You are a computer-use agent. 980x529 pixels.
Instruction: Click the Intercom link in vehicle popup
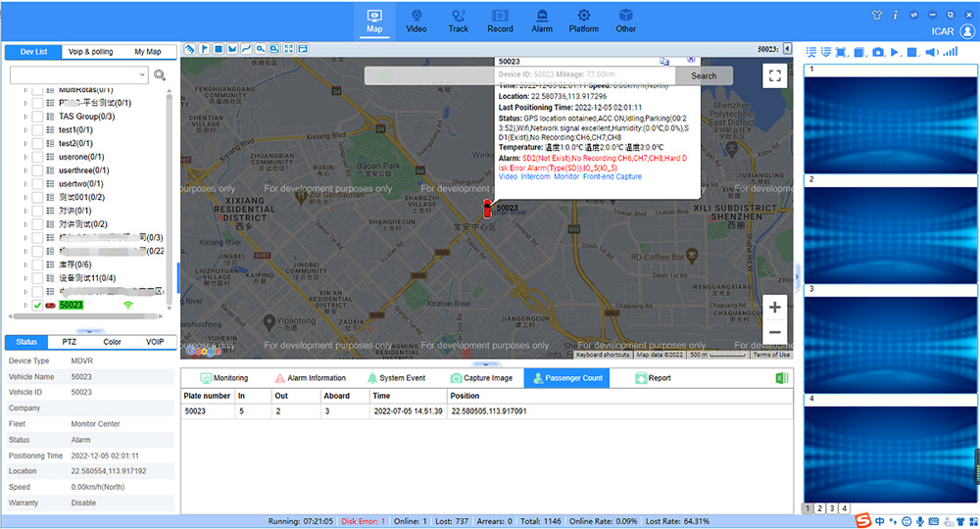[536, 176]
